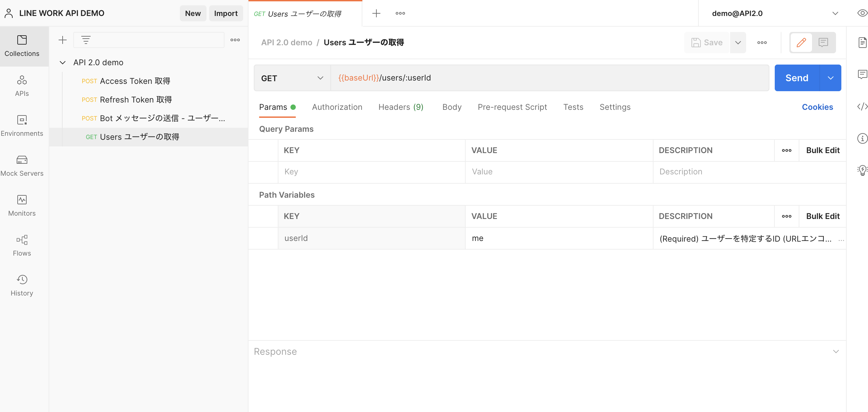The height and width of the screenshot is (412, 868).
Task: Open the Flows sidebar icon
Action: point(22,245)
